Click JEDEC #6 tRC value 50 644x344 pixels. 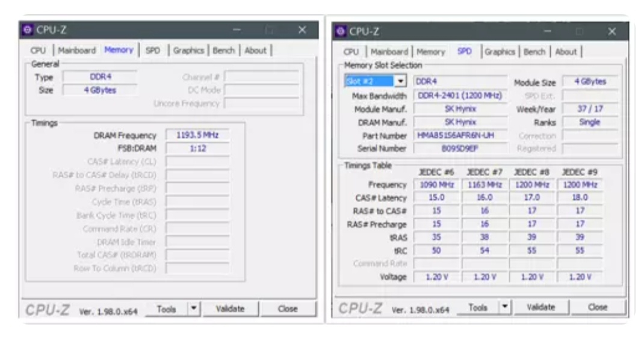point(436,250)
